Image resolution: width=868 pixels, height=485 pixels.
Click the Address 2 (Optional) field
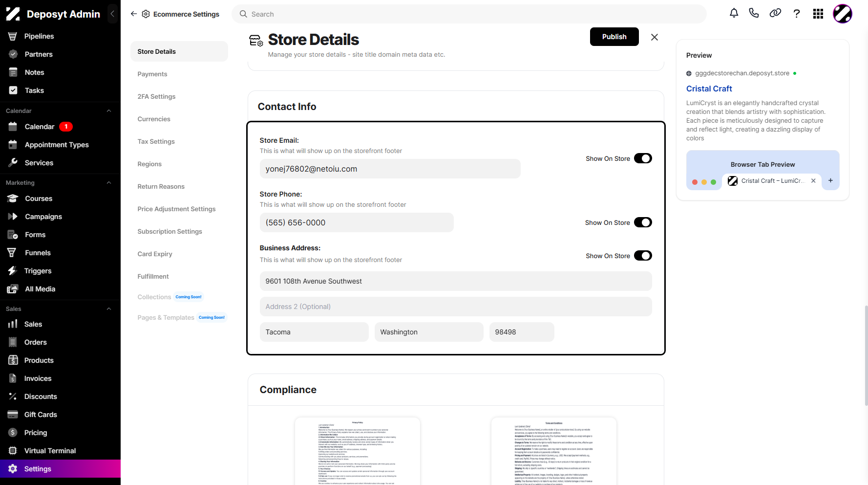pyautogui.click(x=456, y=307)
